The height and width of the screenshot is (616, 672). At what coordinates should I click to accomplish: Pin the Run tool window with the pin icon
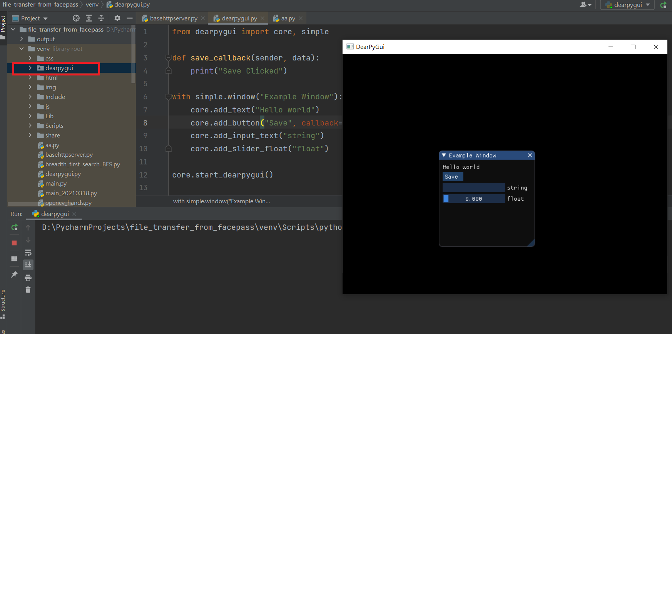tap(14, 275)
